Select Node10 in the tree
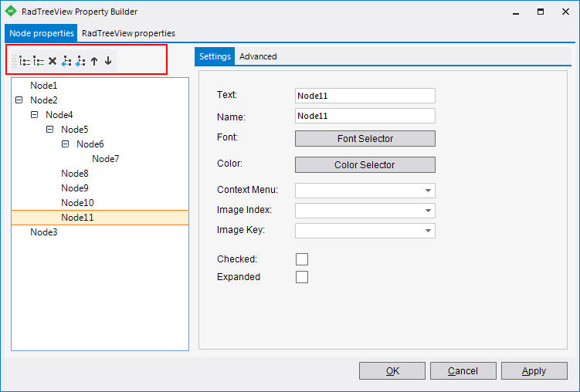Screen dimensions: 580x392 77,203
